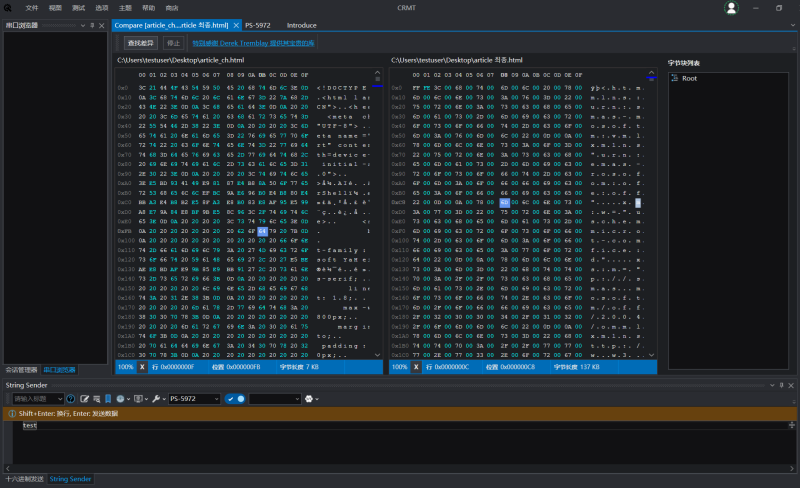Click the left hex view scrollbar up arrow
Viewport: 800px width, 488px height.
coord(378,72)
